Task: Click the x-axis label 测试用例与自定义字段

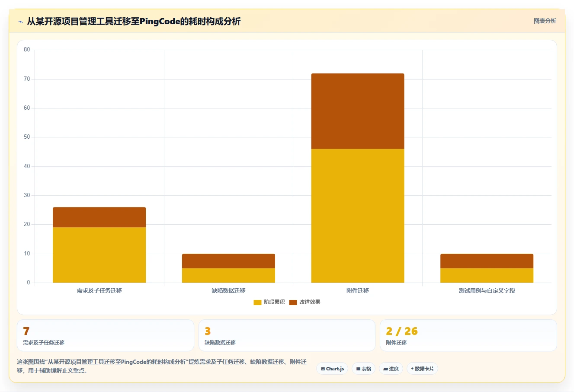Action: click(x=487, y=290)
